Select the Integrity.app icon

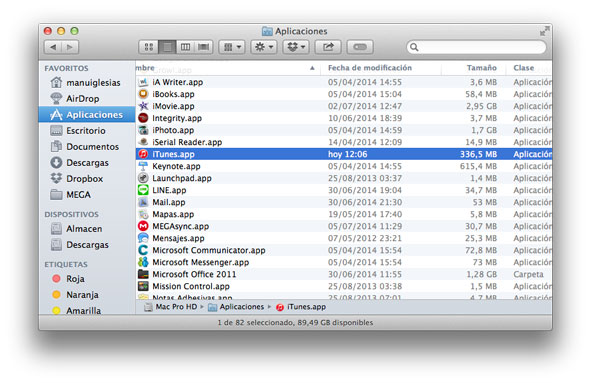143,118
